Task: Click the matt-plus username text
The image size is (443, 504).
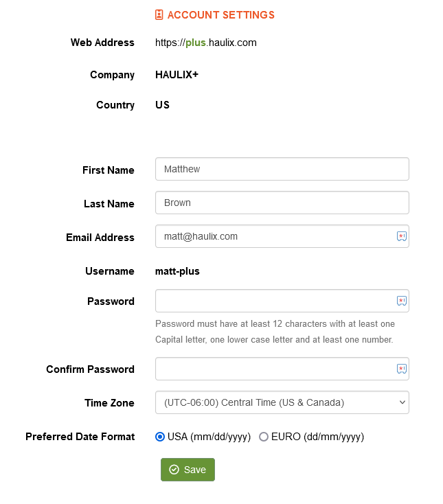Action: [177, 271]
